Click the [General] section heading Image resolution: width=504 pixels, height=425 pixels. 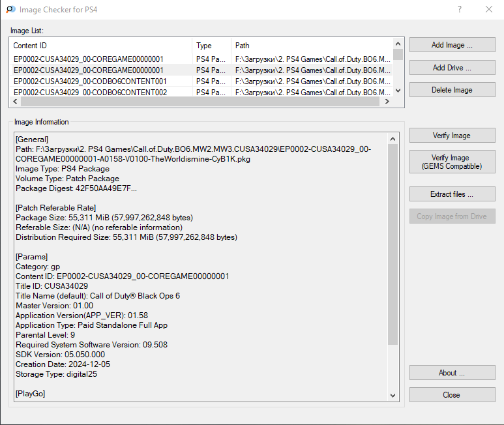32,139
